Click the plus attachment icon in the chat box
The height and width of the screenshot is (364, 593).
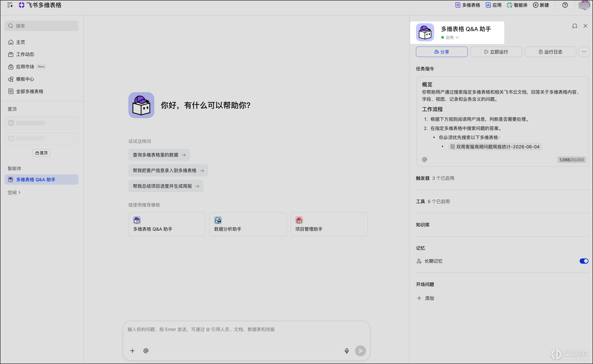132,351
